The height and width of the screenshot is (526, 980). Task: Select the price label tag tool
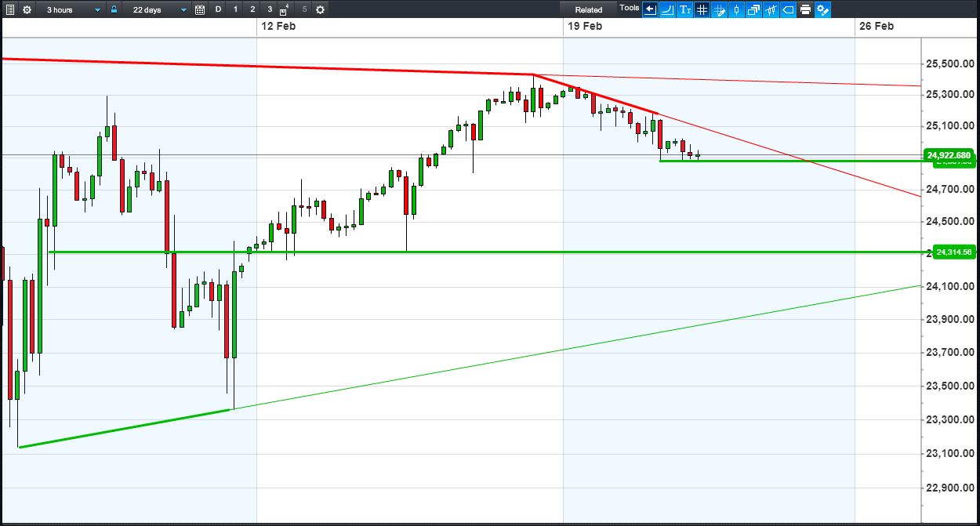coord(788,9)
